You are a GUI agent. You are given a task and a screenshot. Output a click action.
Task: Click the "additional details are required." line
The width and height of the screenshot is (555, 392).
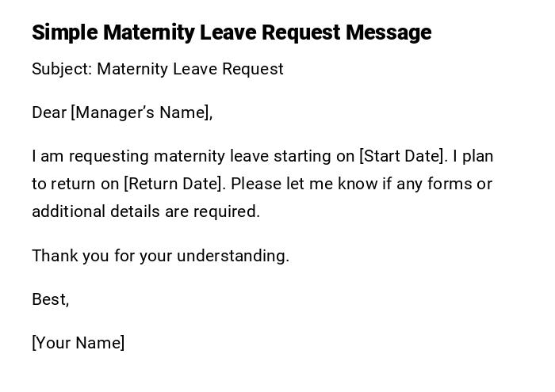pos(146,211)
